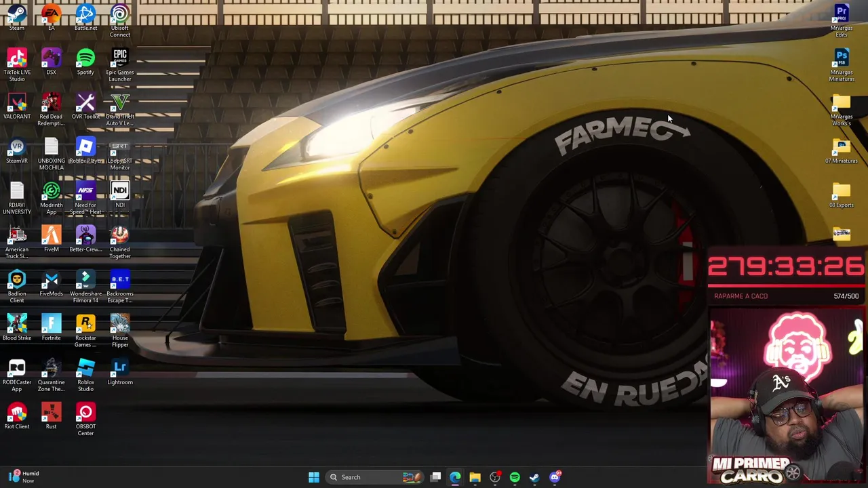Open Spotify from the taskbar
This screenshot has width=868, height=488.
coord(515,477)
